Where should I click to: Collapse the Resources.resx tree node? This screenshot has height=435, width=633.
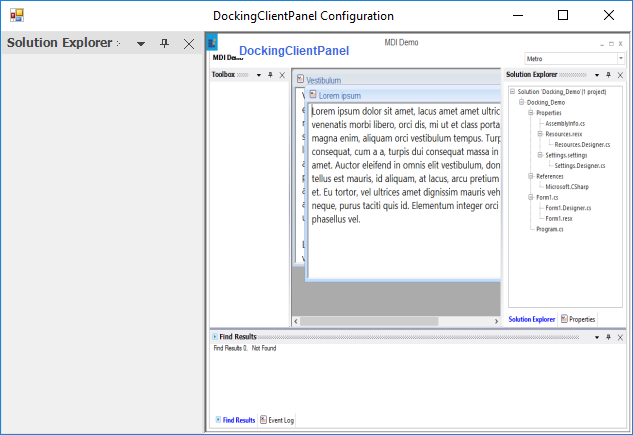[x=538, y=133]
